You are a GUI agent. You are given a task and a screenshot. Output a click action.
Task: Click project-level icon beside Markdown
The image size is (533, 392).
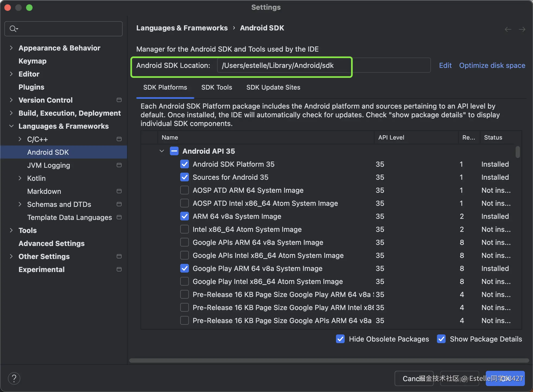click(x=119, y=191)
